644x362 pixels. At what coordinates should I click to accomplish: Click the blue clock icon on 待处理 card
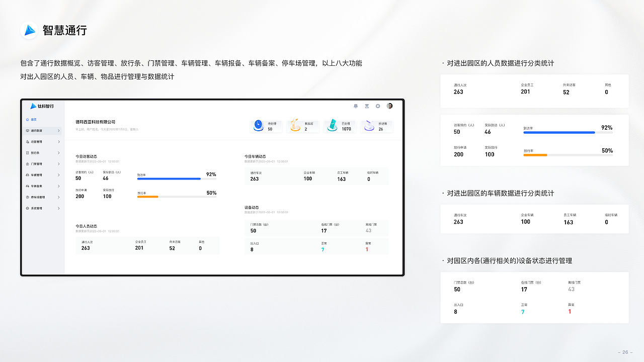259,126
